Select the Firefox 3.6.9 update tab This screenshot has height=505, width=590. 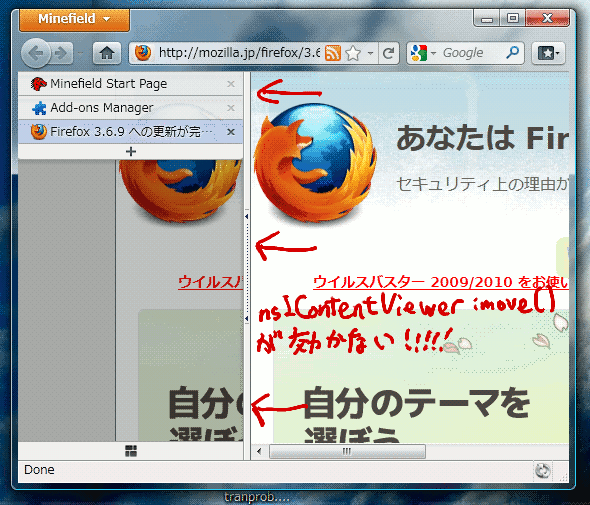[130, 132]
